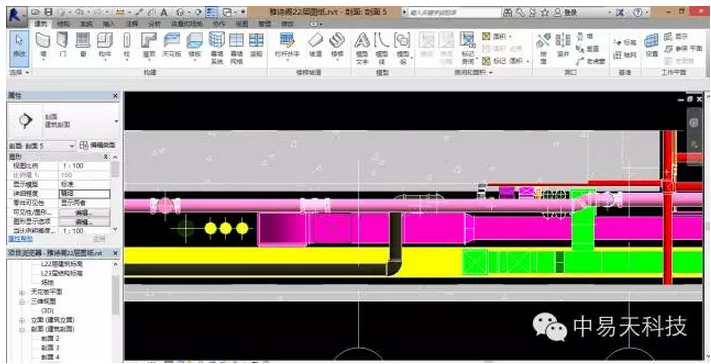
Task: Choose the Vertical opening (垂直) tool
Action: click(588, 49)
